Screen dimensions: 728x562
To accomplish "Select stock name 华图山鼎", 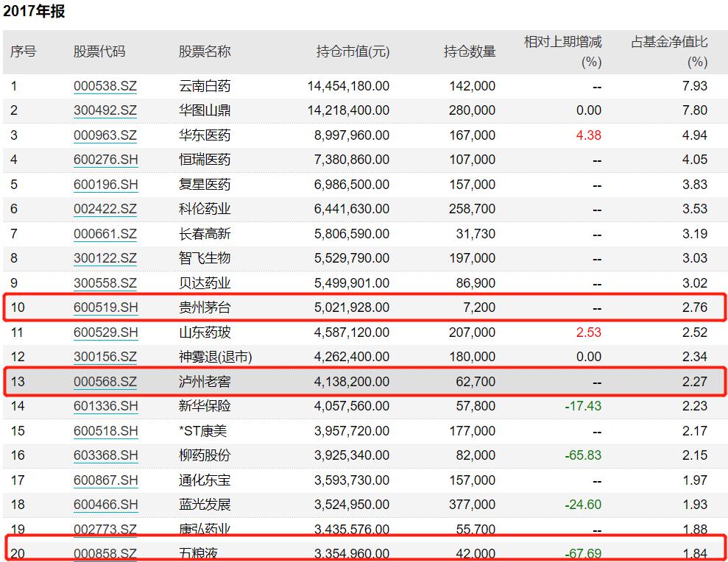I will [205, 110].
